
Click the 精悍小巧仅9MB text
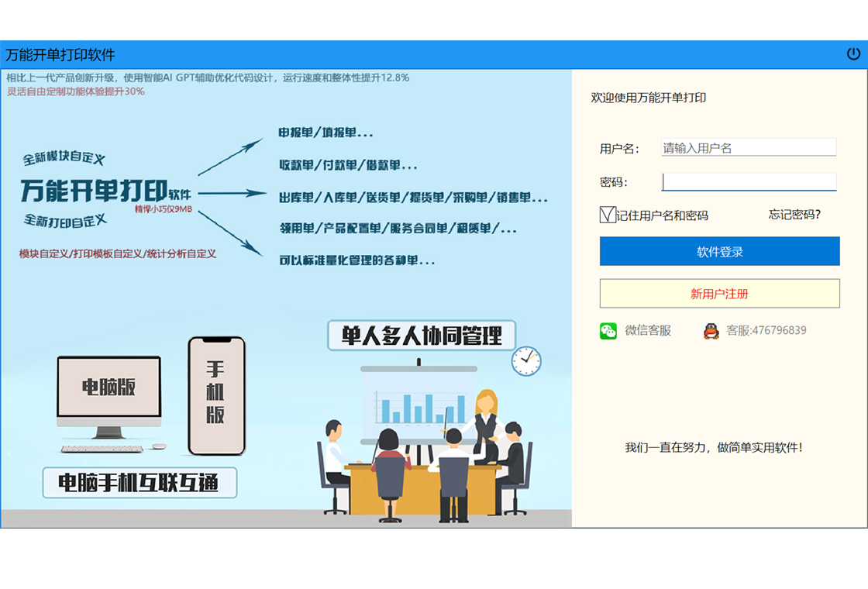(164, 209)
